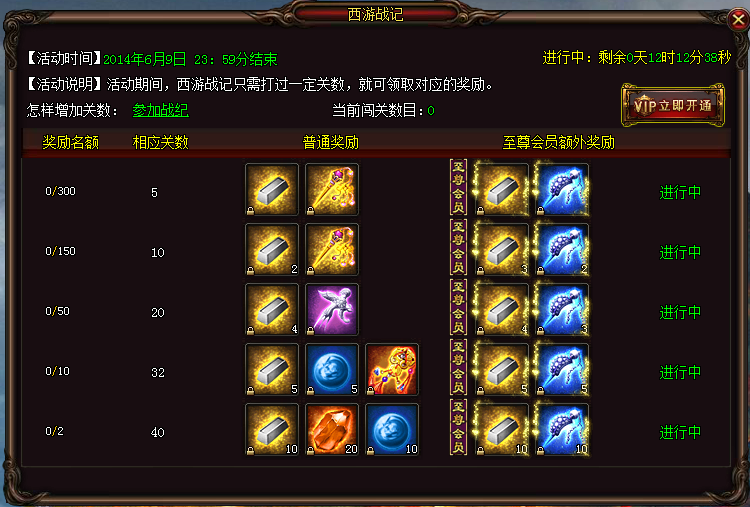This screenshot has height=507, width=750.
Task: Select the blue mace VIP reward in the first row
Action: click(x=562, y=189)
